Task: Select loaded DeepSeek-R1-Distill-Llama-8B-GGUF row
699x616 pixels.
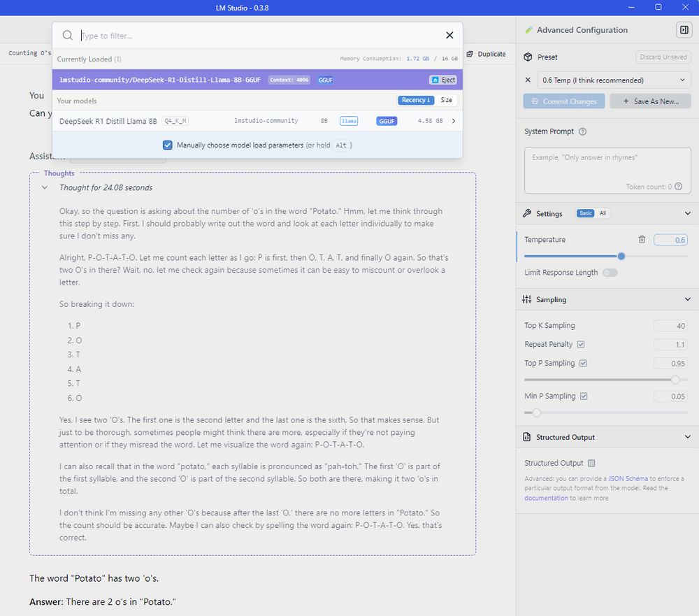Action: [257, 80]
